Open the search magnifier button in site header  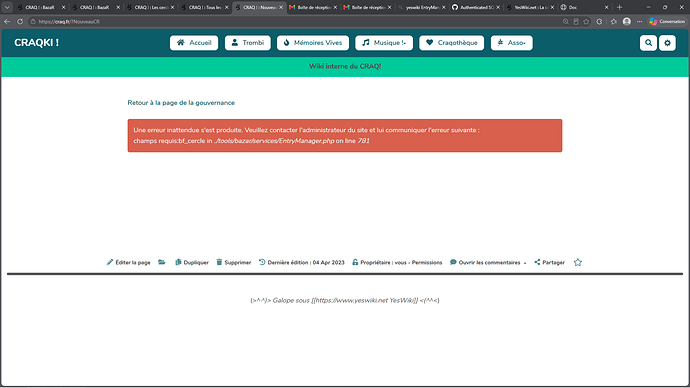coord(648,43)
